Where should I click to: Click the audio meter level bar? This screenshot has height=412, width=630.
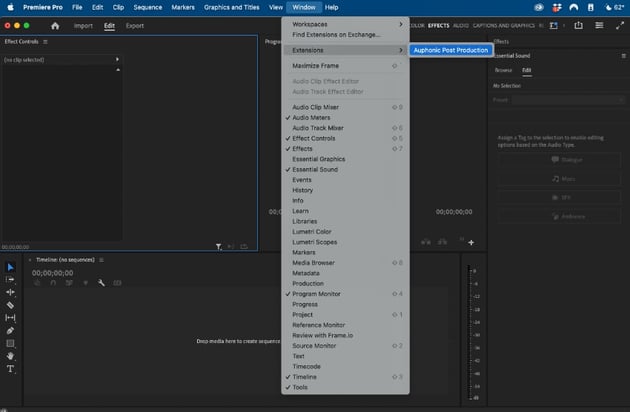(470, 332)
